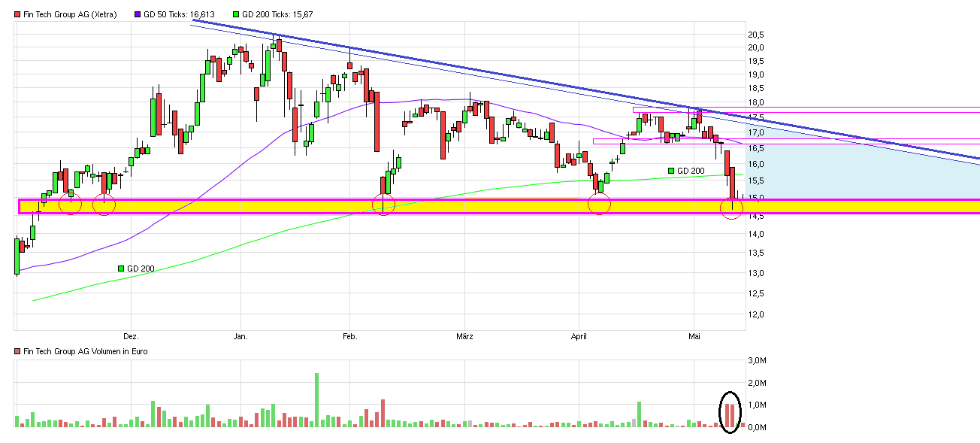Screen dimensions: 980x443
Task: Click the GD 200 label near the May candles
Action: [690, 171]
